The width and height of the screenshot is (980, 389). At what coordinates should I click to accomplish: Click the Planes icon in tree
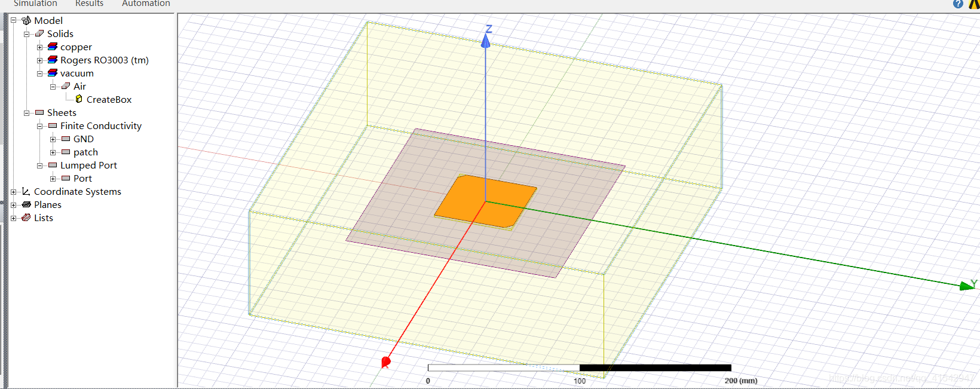coord(26,204)
